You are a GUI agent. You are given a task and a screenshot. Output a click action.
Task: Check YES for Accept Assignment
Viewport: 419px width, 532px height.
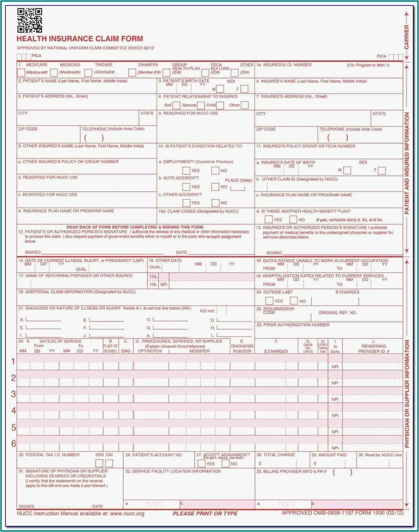(x=201, y=463)
